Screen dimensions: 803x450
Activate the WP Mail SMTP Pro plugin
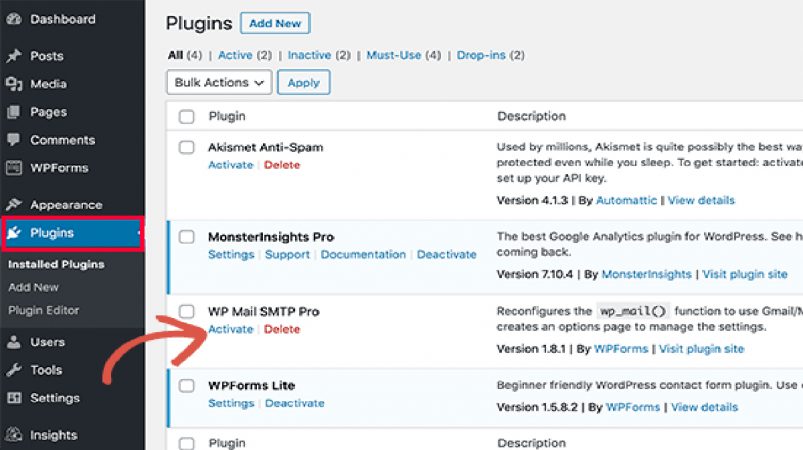pyautogui.click(x=230, y=329)
